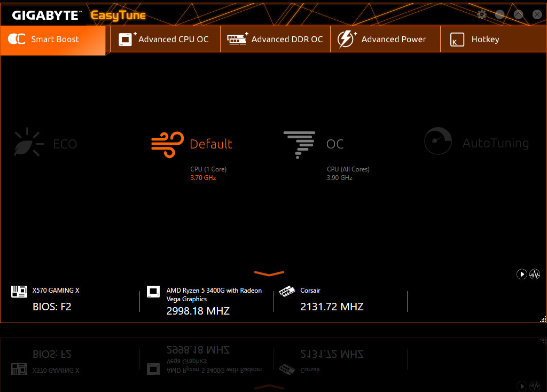Click the K key icon on the Hotkey tab
The width and height of the screenshot is (547, 392).
coord(457,40)
